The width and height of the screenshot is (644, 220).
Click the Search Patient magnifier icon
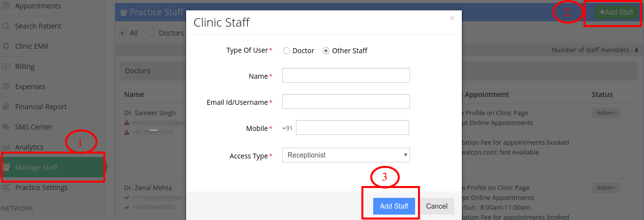[6, 26]
